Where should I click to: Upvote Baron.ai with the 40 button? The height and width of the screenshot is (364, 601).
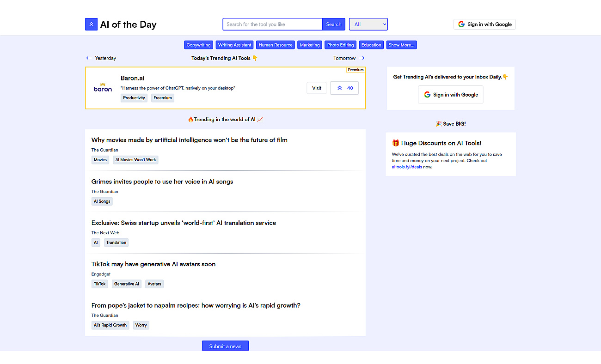344,88
